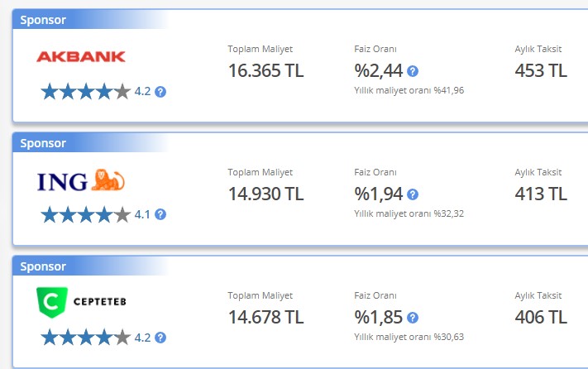
Task: Select the Akbank total cost 16.365 TL
Action: point(265,71)
